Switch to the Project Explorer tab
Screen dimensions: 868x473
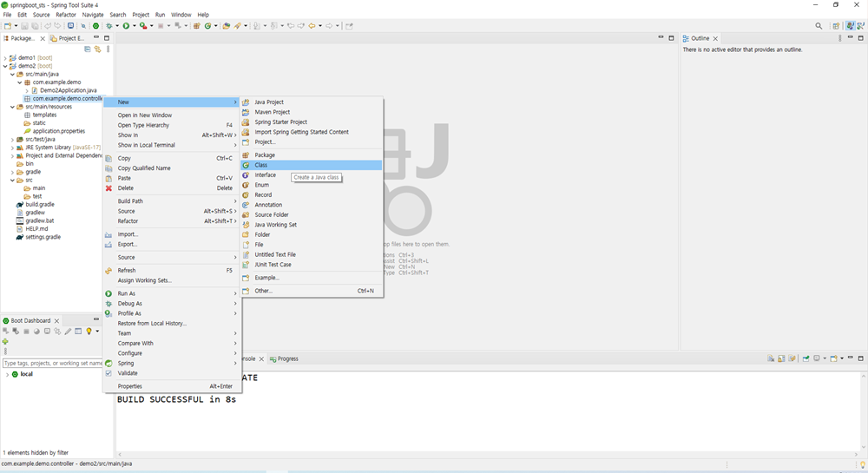pos(68,38)
